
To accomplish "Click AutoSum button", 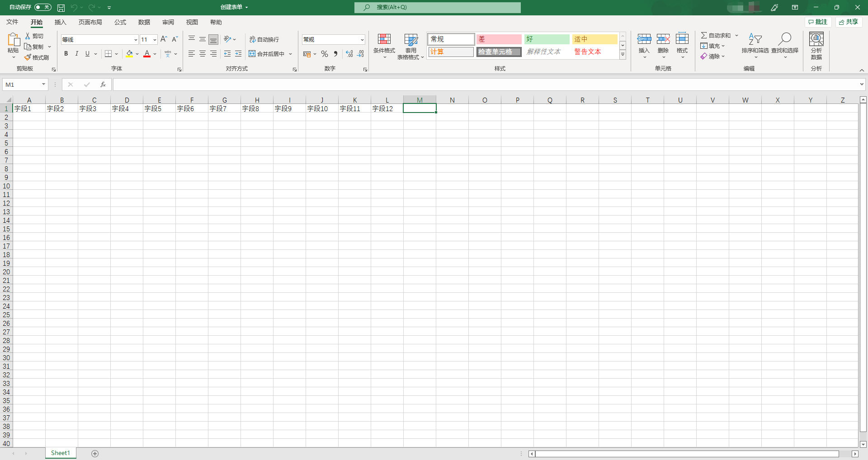I will pyautogui.click(x=716, y=35).
